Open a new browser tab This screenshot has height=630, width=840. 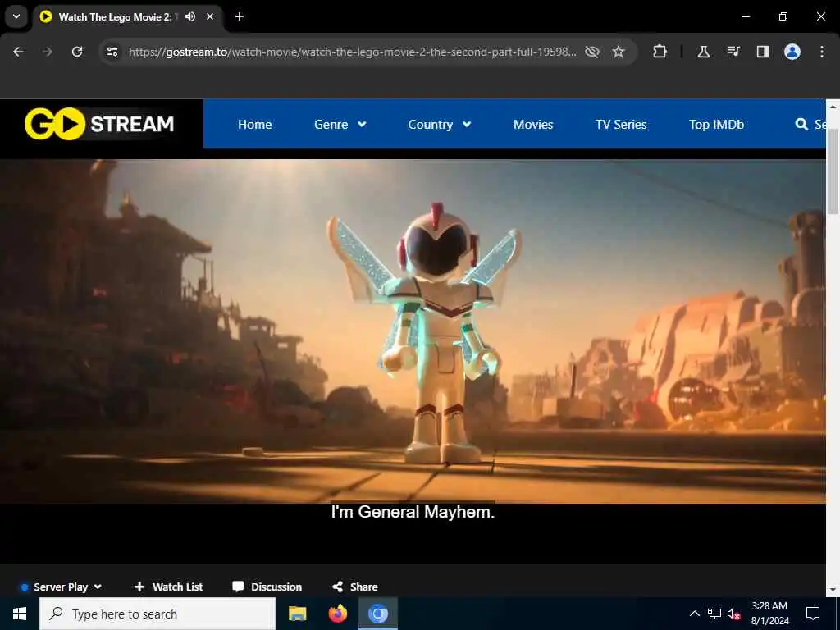(x=240, y=16)
